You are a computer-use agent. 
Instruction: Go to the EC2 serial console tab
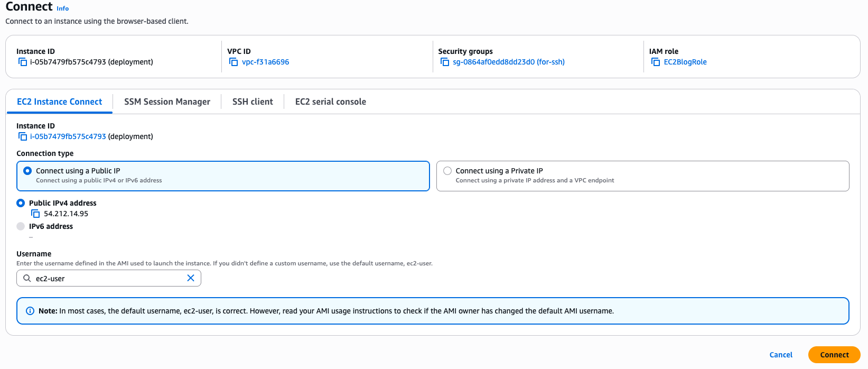(x=330, y=102)
